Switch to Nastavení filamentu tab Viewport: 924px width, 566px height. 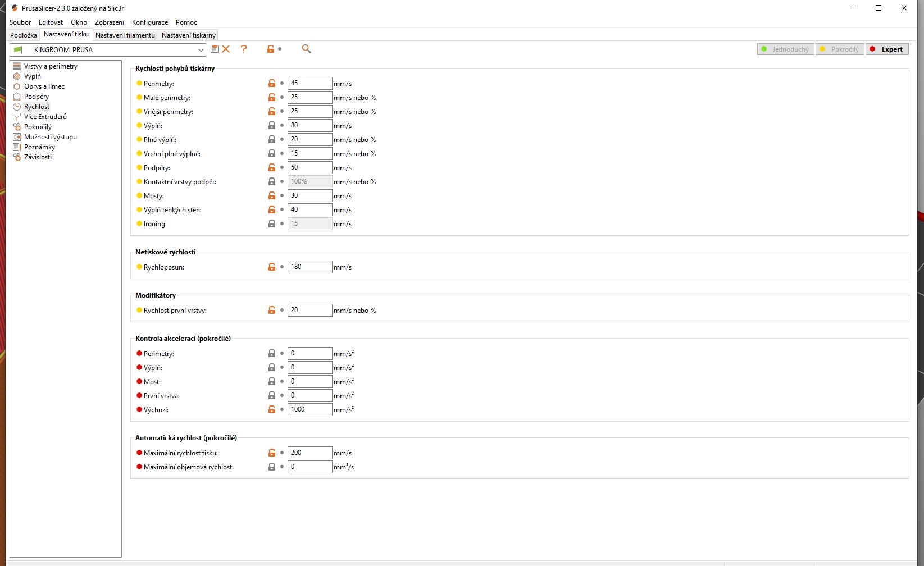pos(125,35)
